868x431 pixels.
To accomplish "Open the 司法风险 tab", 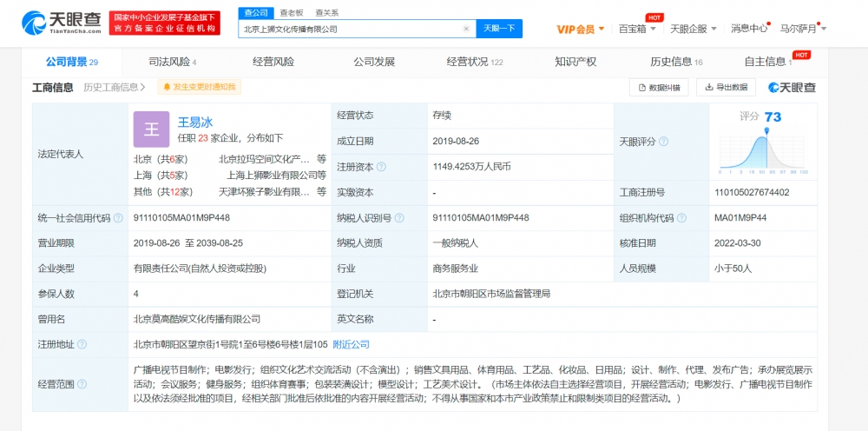I will coord(172,62).
